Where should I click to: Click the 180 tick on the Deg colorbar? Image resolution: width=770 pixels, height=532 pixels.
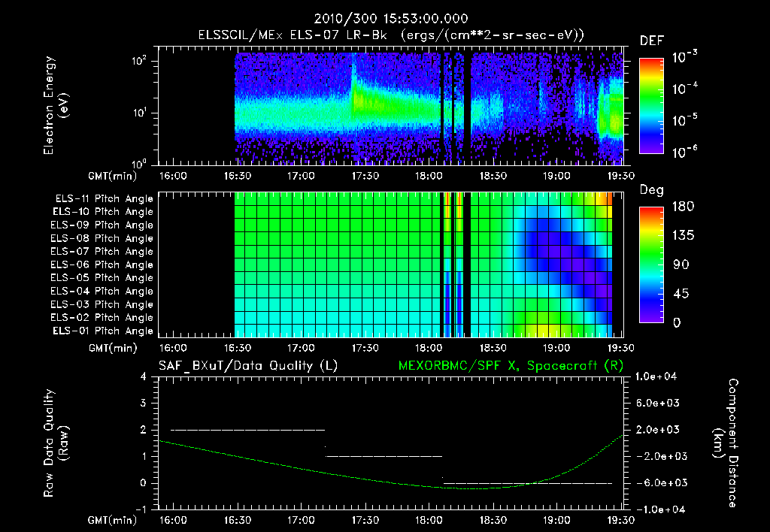point(683,207)
